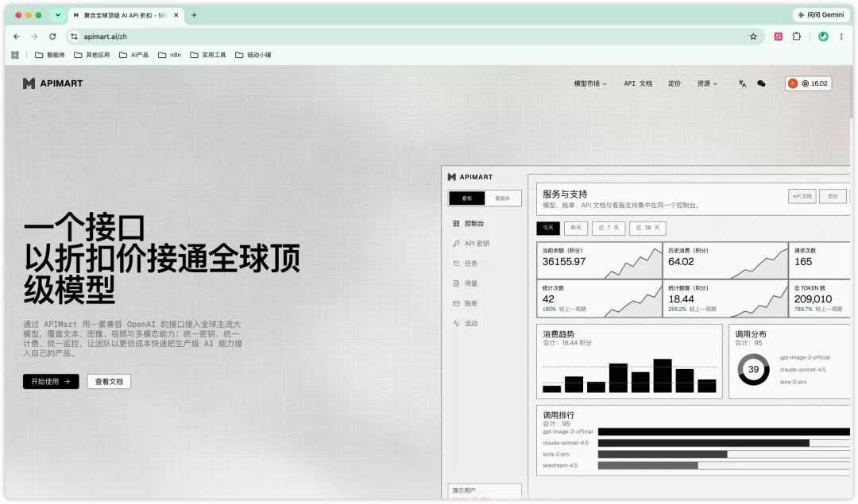Open the Chrome three-dot menu

click(841, 37)
